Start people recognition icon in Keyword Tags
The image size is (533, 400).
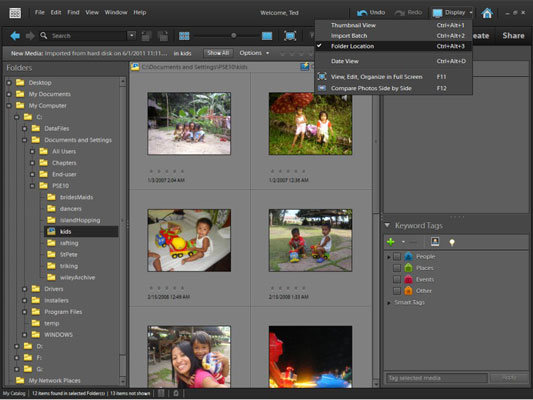pyautogui.click(x=435, y=242)
